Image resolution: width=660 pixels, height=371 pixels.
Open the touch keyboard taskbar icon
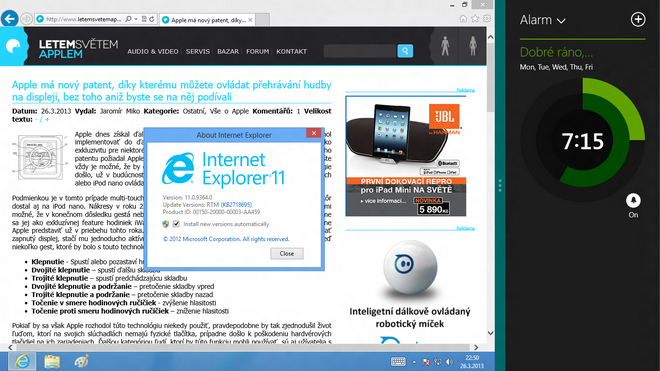[x=398, y=362]
